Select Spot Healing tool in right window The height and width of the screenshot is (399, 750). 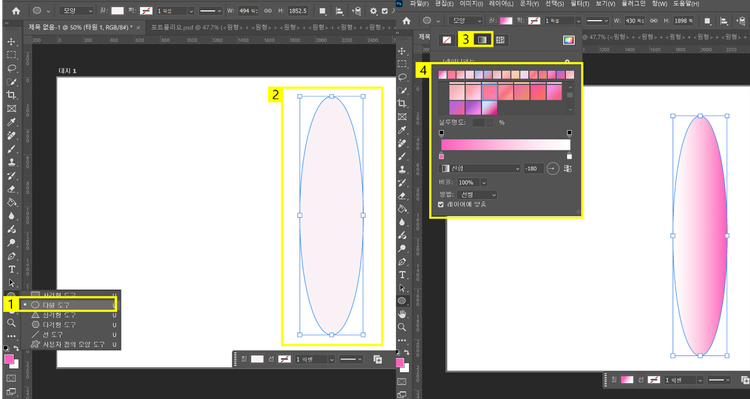coord(402,143)
